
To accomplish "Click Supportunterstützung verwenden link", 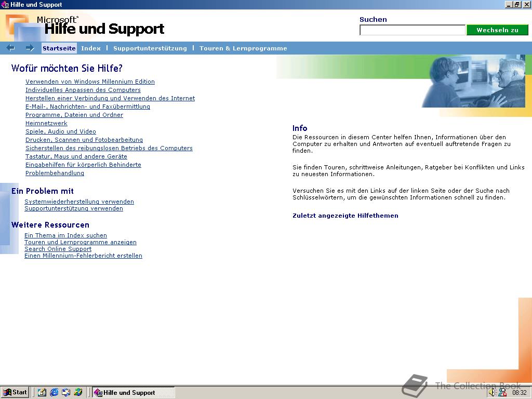I will 74,208.
